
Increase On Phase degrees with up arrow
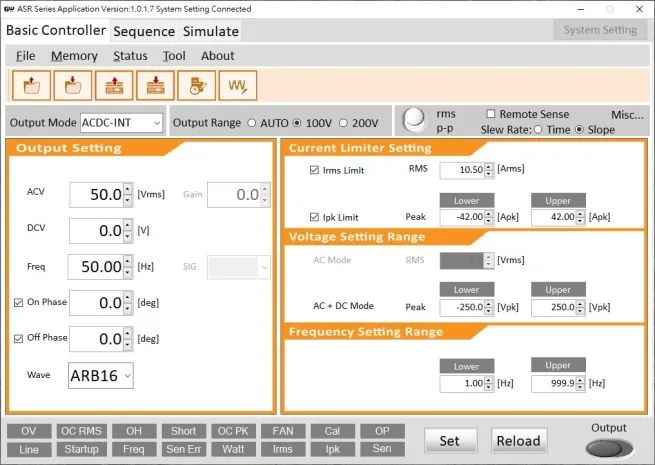coord(128,297)
